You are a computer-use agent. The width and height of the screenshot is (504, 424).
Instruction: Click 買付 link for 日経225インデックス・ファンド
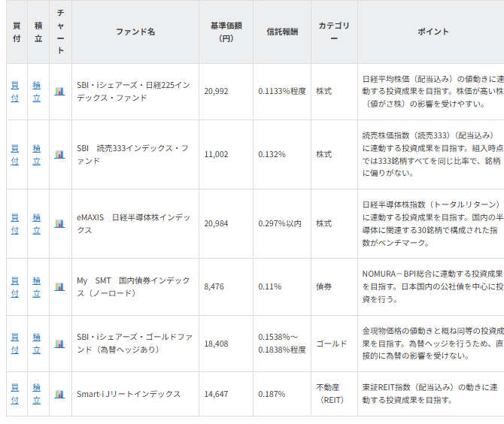point(15,92)
